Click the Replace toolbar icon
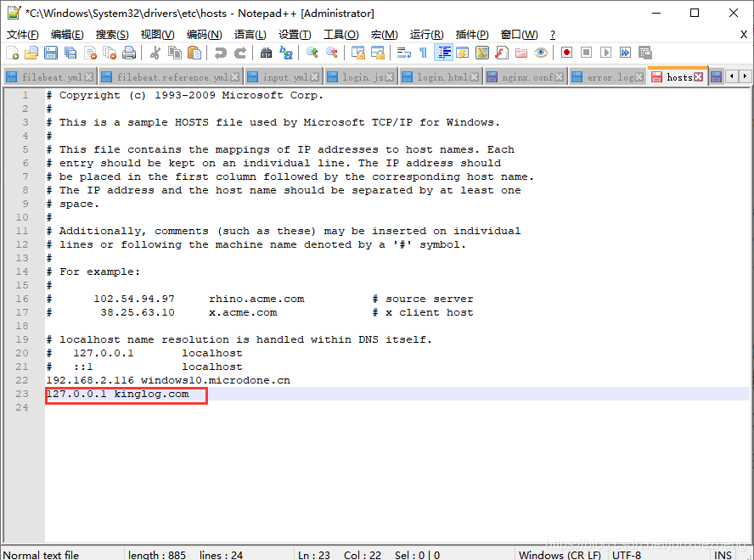Image resolution: width=754 pixels, height=560 pixels. 285,53
